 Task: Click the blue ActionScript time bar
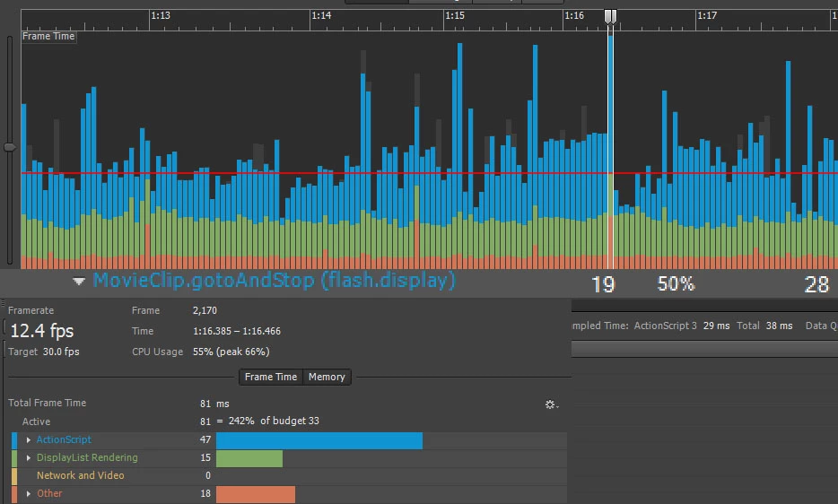pyautogui.click(x=319, y=441)
